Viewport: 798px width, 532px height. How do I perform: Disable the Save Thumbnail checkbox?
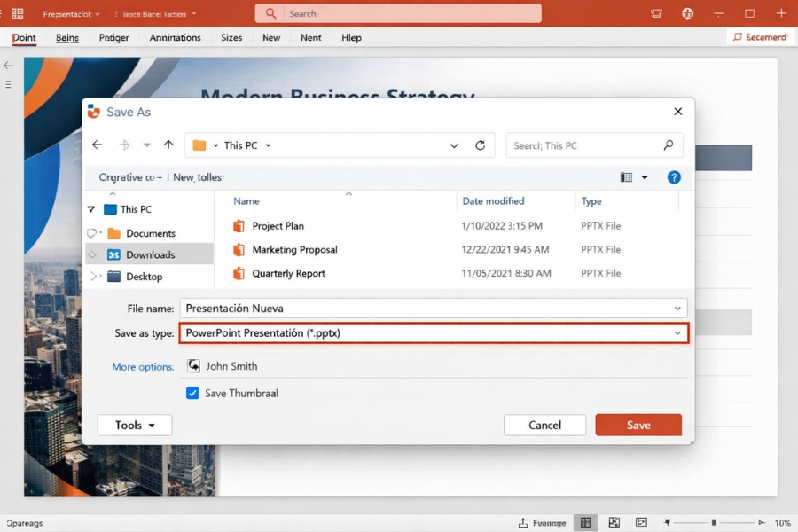pos(192,393)
